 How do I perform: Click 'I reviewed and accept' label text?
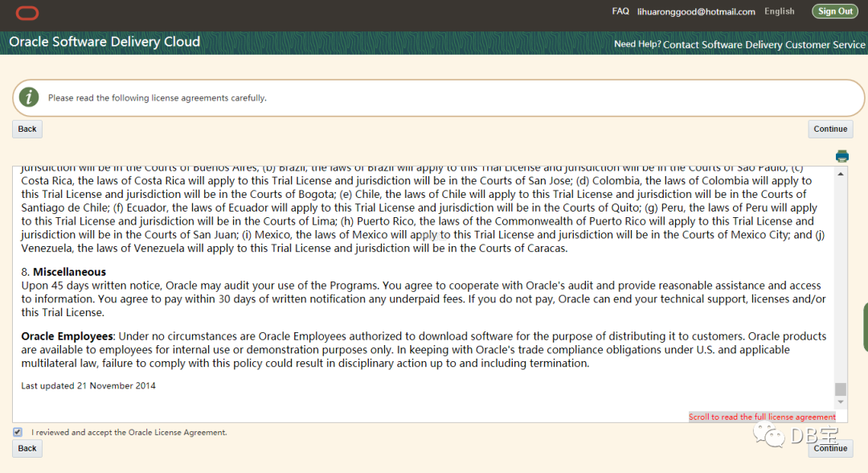pos(129,433)
